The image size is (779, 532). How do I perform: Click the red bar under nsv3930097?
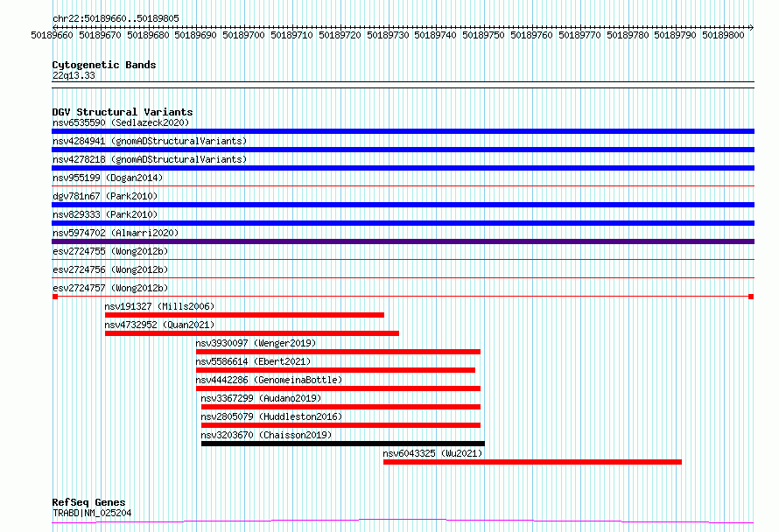point(339,352)
